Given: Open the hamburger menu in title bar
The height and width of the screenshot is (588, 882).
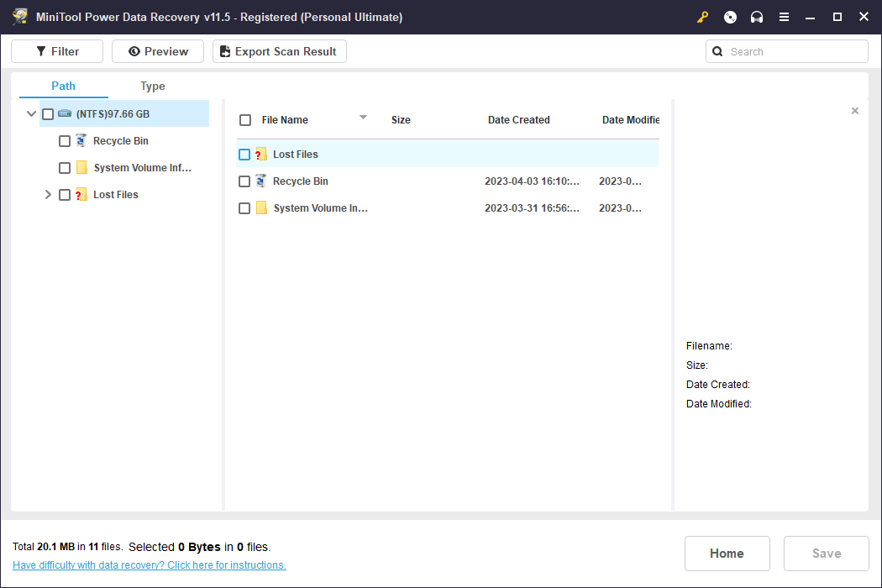Looking at the screenshot, I should point(784,18).
